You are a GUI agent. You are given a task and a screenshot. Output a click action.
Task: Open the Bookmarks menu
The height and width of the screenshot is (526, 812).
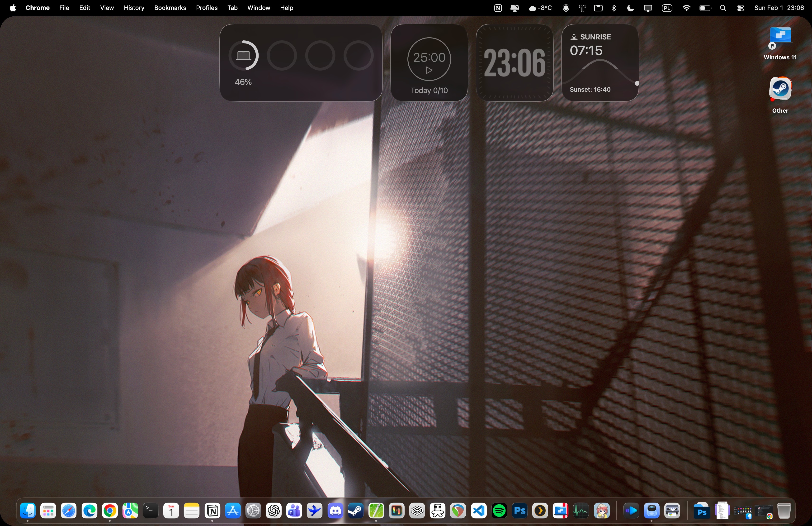click(x=170, y=8)
